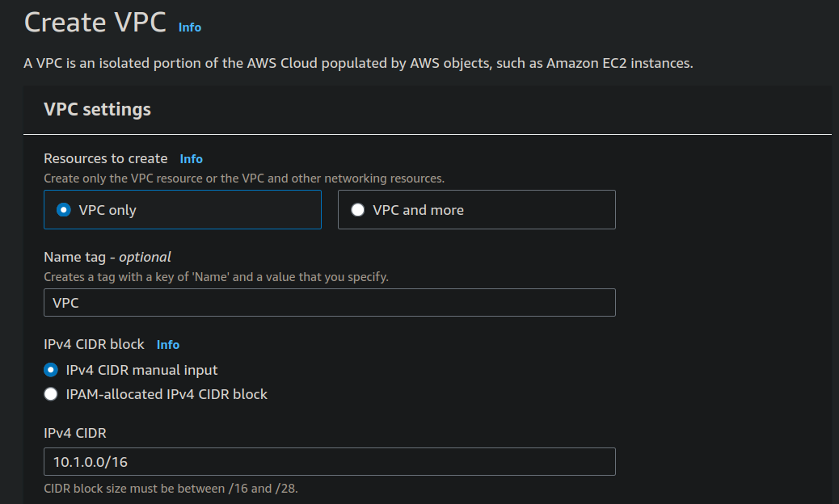This screenshot has width=839, height=504.
Task: Click the VPC settings section heading
Action: (97, 110)
